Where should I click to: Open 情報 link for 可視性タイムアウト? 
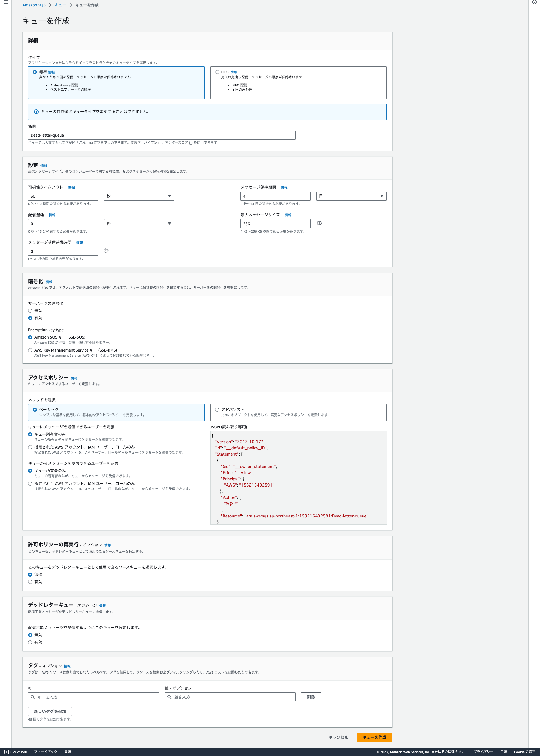[71, 188]
